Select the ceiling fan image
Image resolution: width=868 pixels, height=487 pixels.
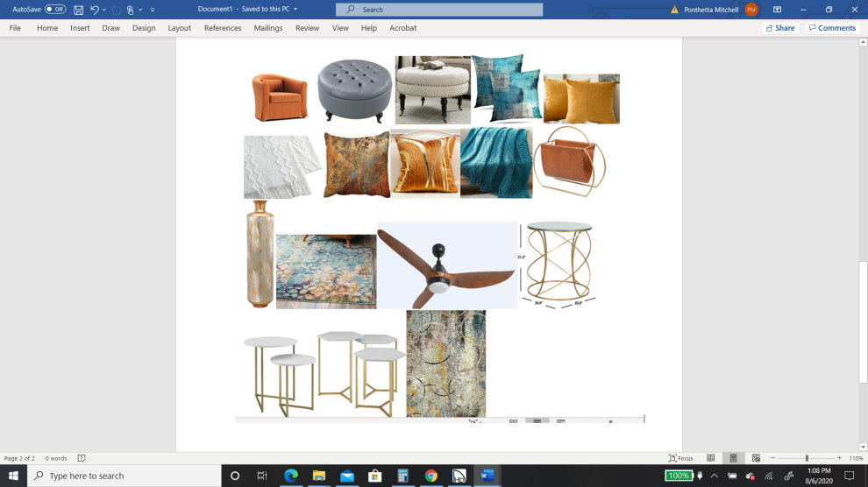[447, 265]
